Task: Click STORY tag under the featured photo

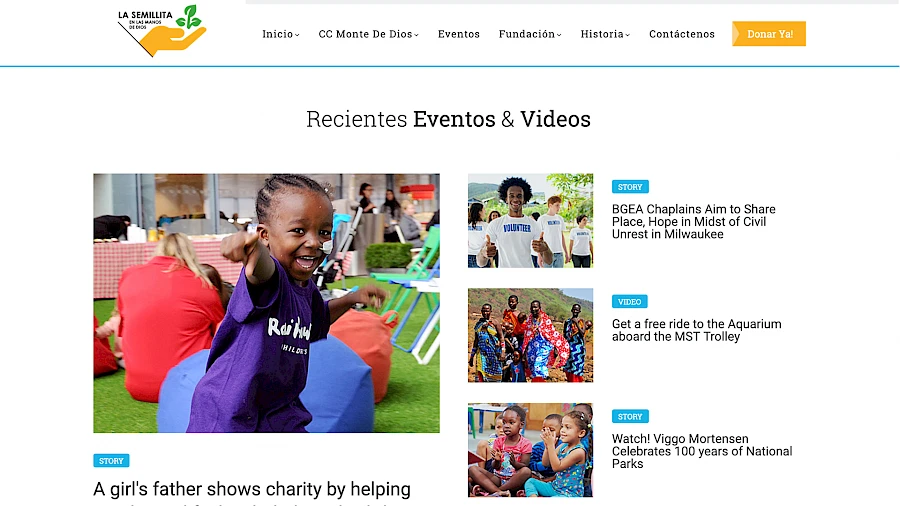Action: tap(111, 461)
